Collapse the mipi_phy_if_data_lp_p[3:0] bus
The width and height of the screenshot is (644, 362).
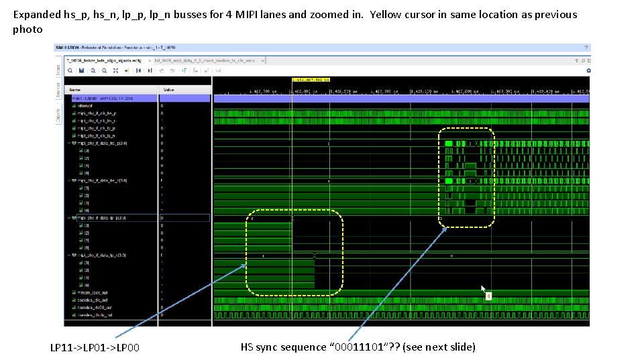(x=69, y=218)
